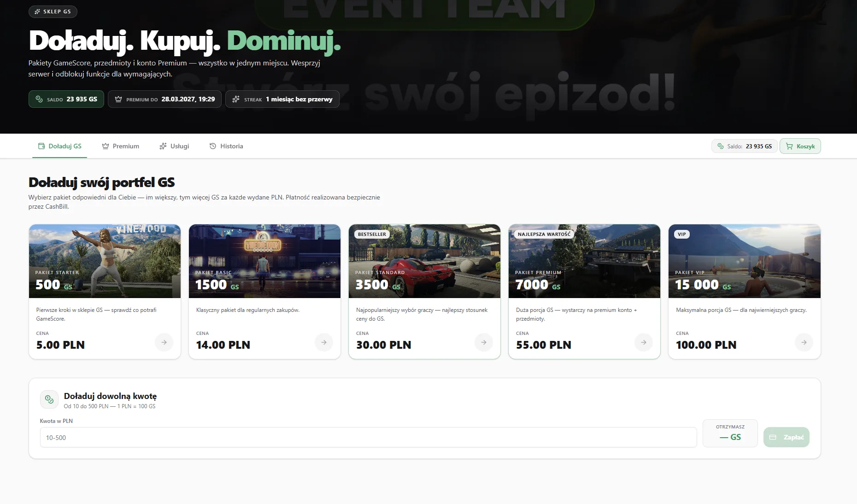Open the Doładuj GS tab

click(59, 146)
